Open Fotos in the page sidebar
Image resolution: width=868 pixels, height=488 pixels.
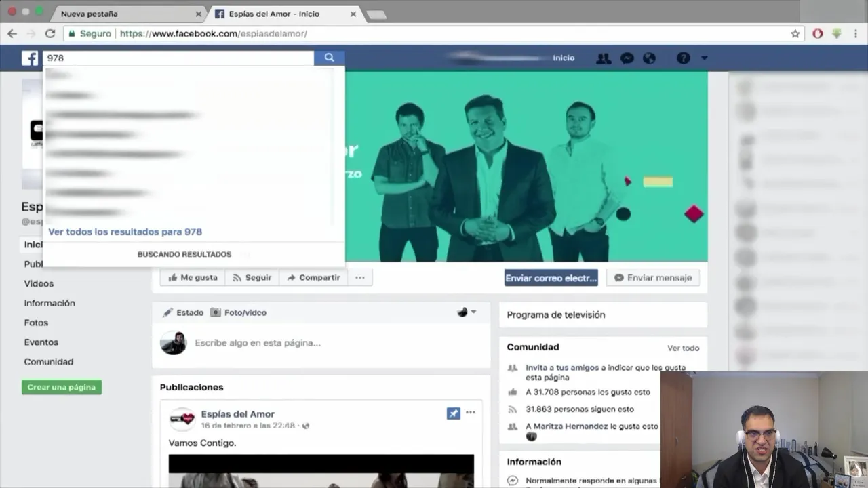point(36,323)
